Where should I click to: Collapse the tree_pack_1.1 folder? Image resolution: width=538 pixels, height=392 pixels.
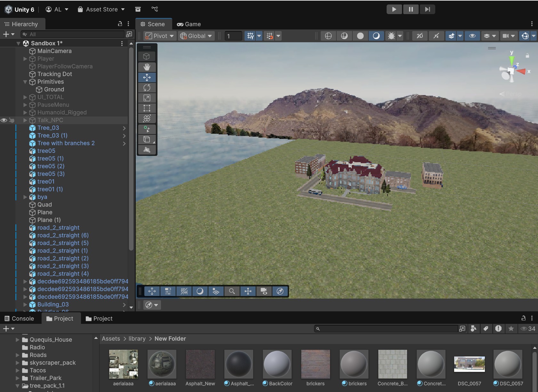(x=18, y=386)
